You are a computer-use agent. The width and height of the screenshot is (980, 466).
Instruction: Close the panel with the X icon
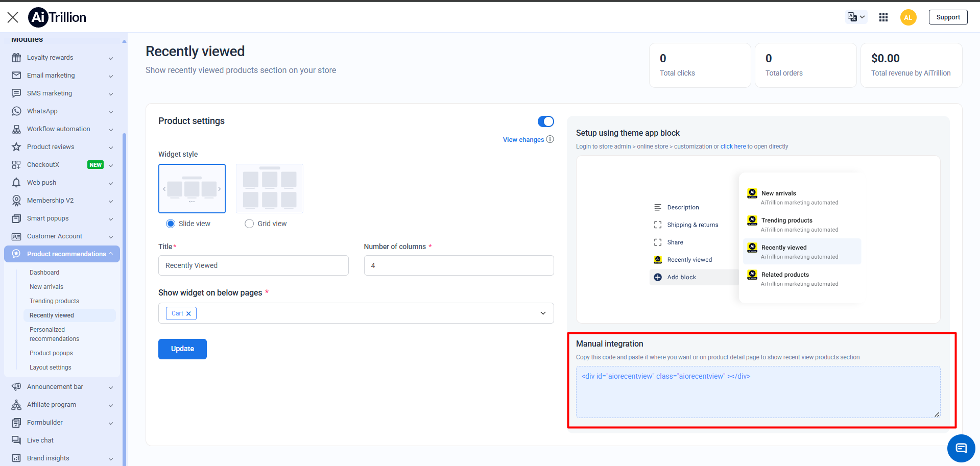(13, 17)
